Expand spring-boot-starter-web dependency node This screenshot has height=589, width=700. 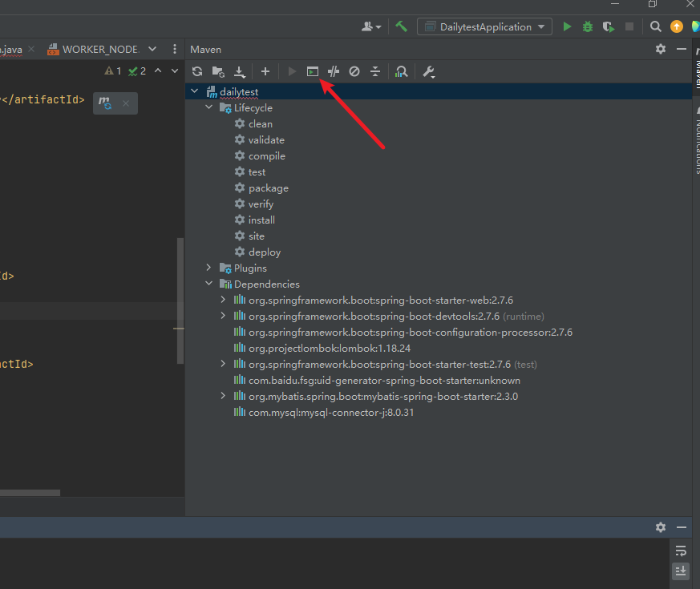click(x=224, y=300)
